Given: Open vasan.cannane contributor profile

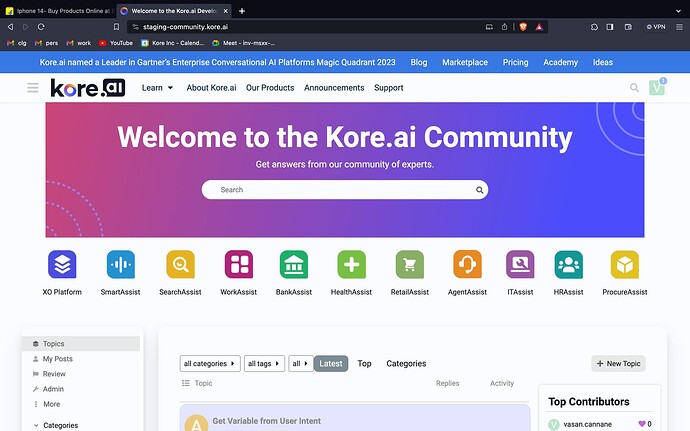Looking at the screenshot, I should (x=587, y=424).
